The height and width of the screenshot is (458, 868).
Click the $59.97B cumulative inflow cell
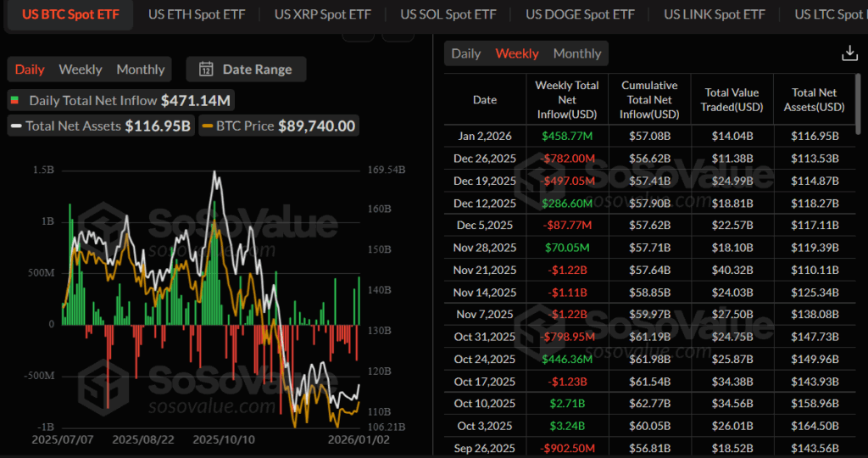pos(649,314)
